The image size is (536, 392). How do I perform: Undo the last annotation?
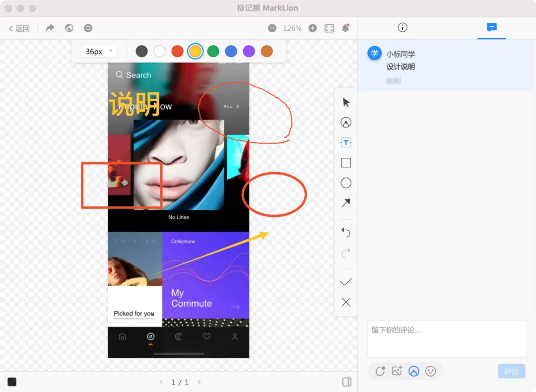(346, 233)
